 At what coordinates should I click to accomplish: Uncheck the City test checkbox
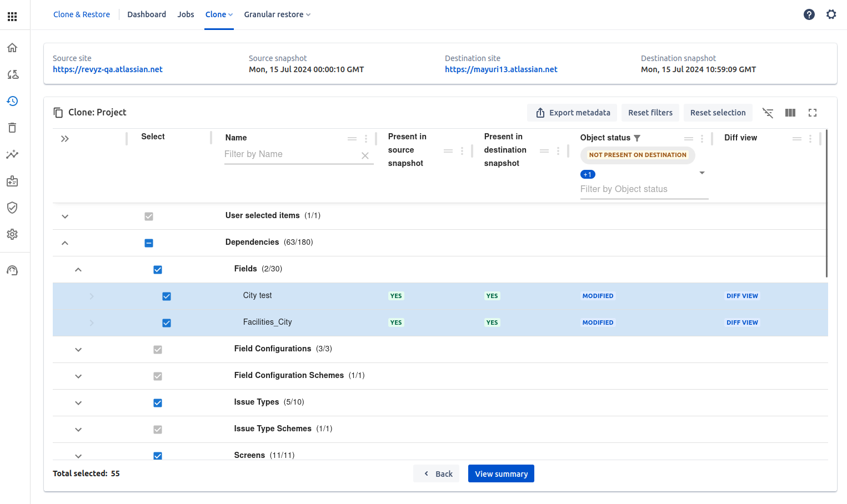click(167, 296)
